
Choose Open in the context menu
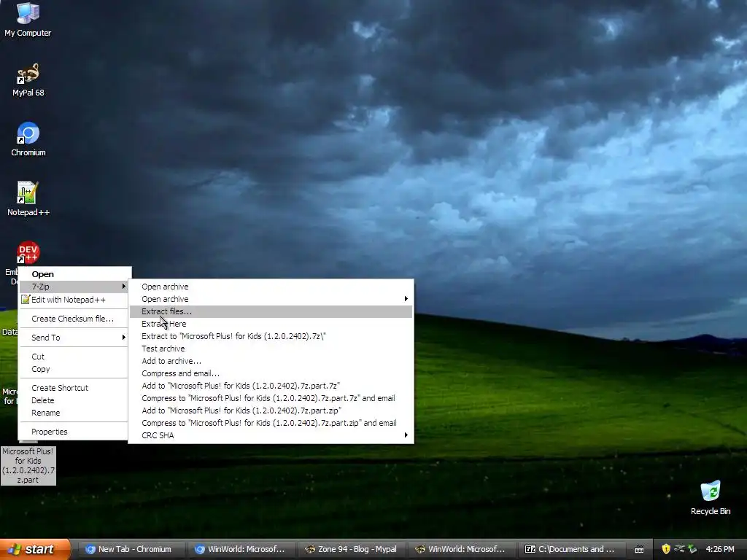pos(74,274)
